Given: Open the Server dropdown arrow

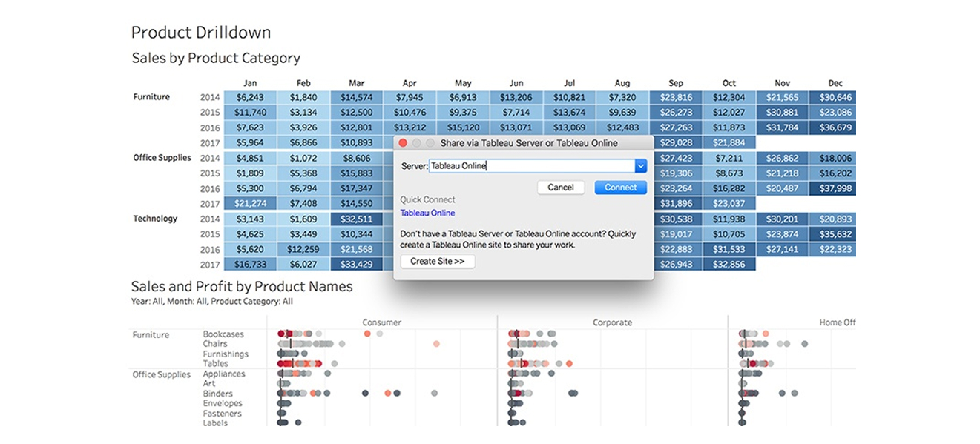Looking at the screenshot, I should pyautogui.click(x=641, y=166).
